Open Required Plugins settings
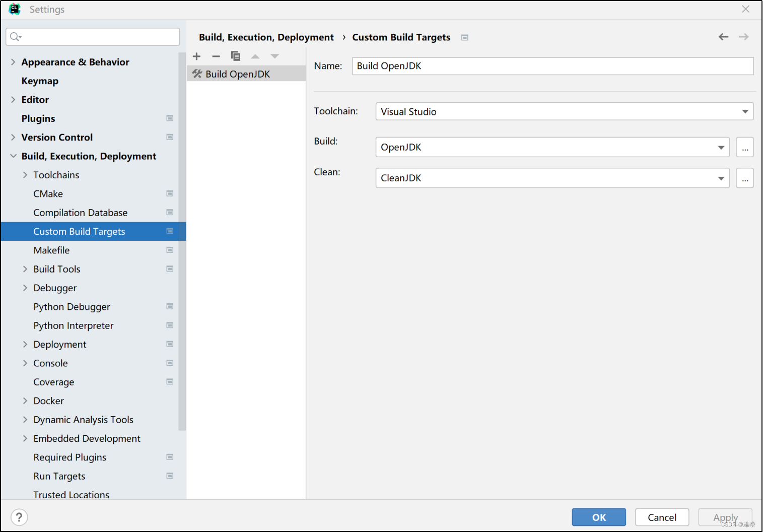This screenshot has width=763, height=532. coord(70,457)
